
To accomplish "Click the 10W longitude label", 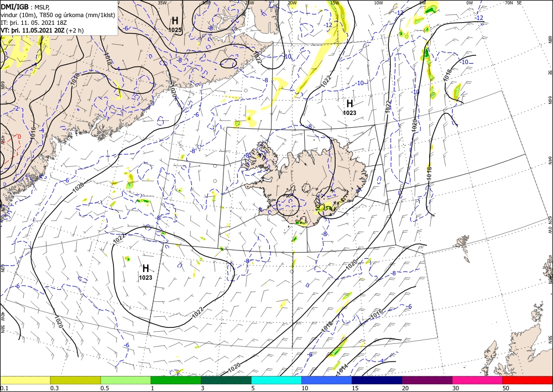I will click(x=378, y=3).
